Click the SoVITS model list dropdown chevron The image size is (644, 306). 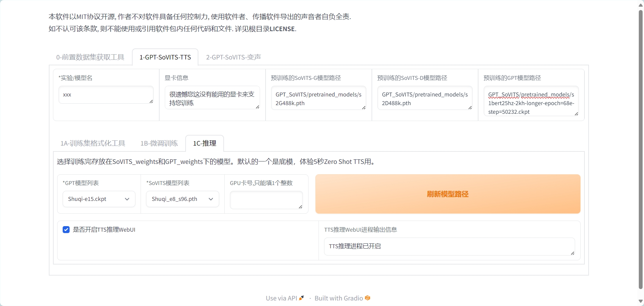211,199
